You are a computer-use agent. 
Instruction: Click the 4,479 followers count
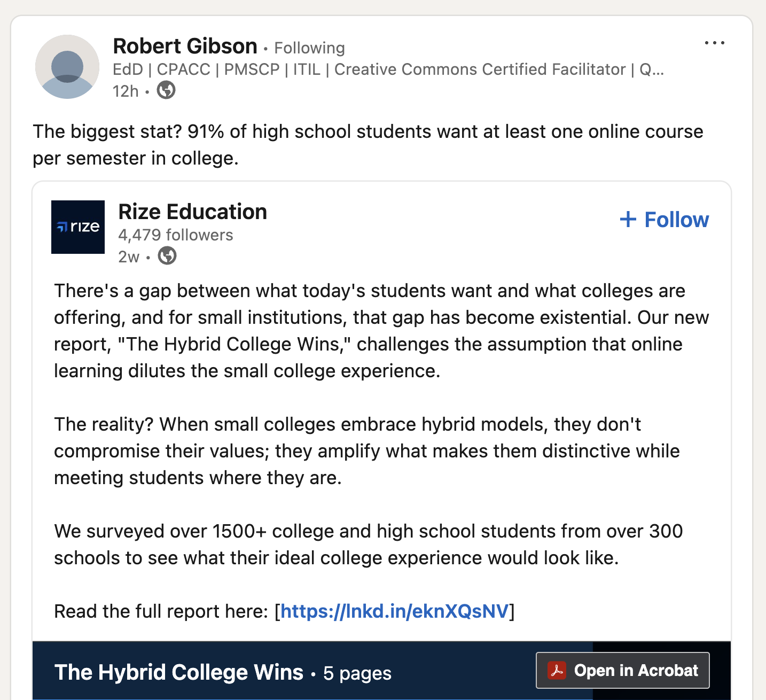(176, 235)
